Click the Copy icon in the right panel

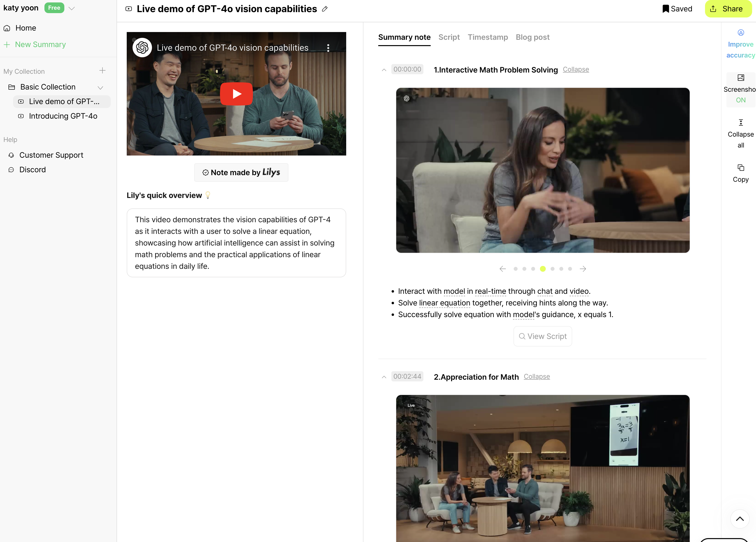pyautogui.click(x=741, y=168)
